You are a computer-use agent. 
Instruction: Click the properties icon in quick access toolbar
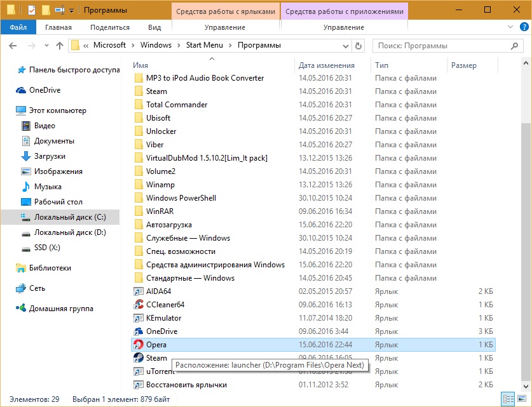tap(32, 10)
